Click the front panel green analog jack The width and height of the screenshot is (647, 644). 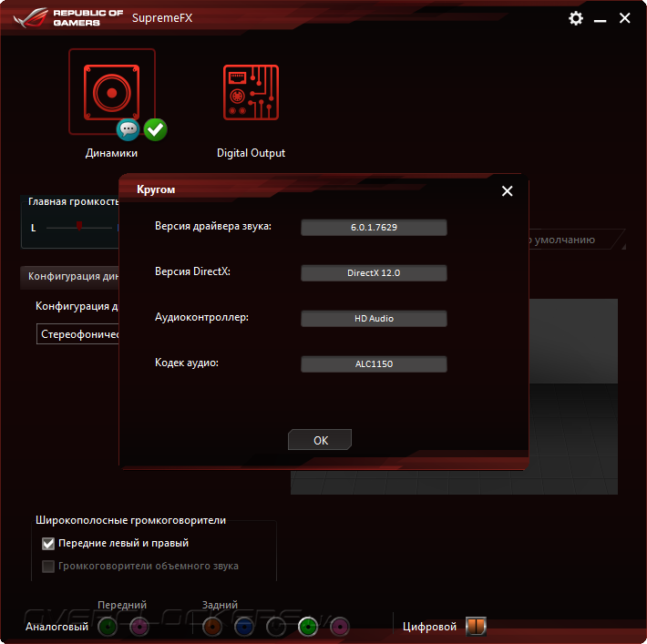[x=108, y=627]
